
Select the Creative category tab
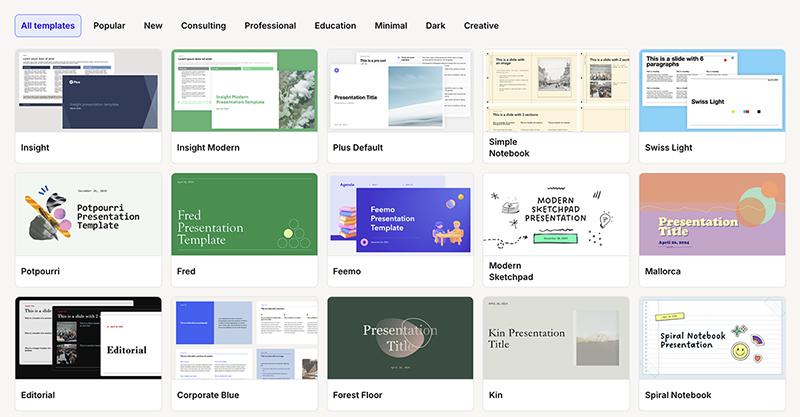[x=481, y=26]
